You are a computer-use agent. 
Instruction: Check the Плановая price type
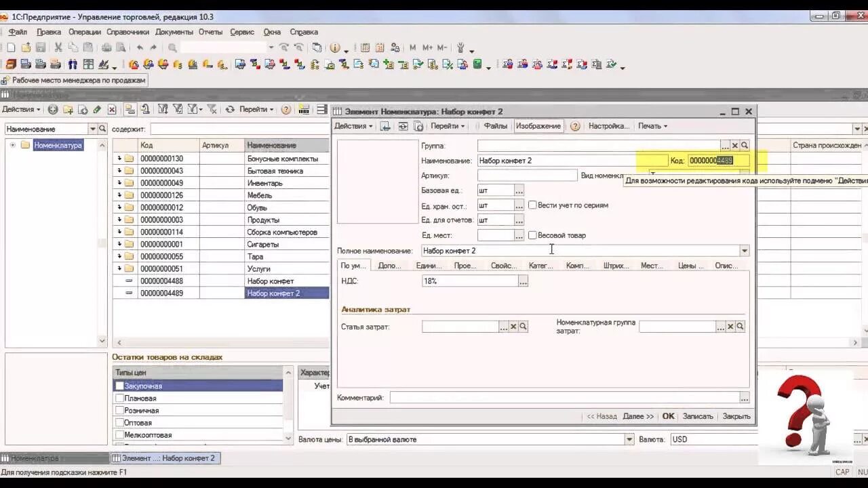(119, 398)
